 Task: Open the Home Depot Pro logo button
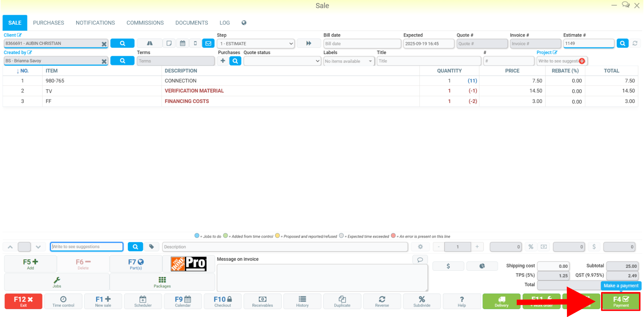coord(189,264)
